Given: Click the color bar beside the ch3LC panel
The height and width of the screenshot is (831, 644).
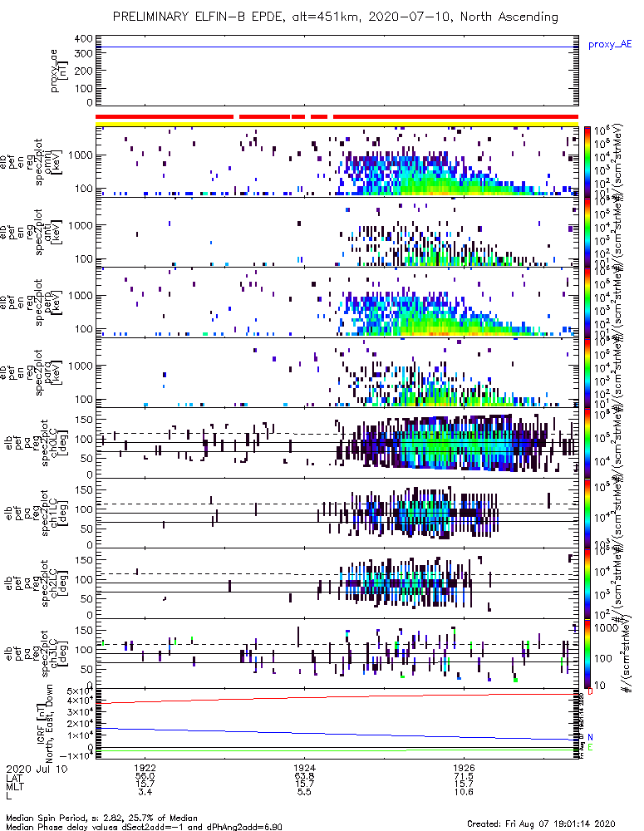Looking at the screenshot, I should coord(587,653).
